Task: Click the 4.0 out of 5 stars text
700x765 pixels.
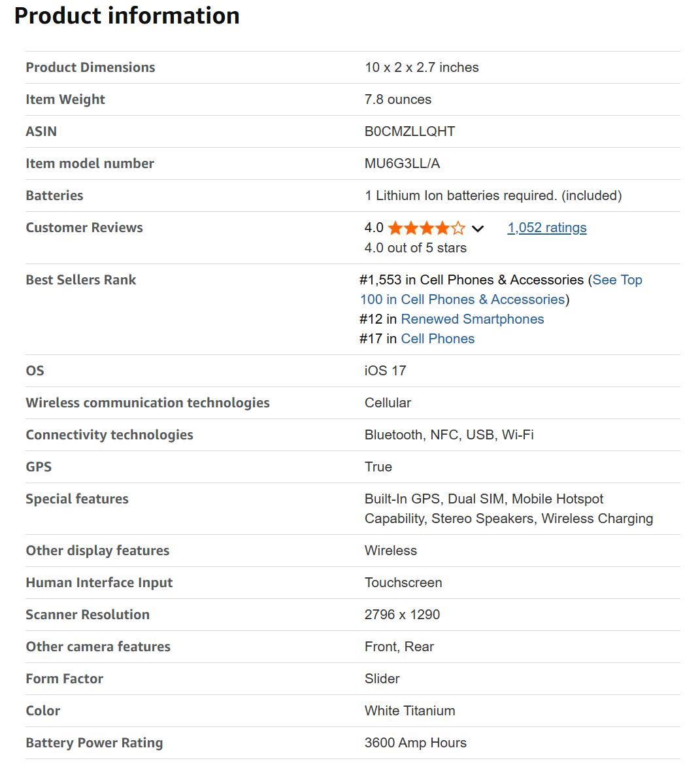Action: [415, 248]
